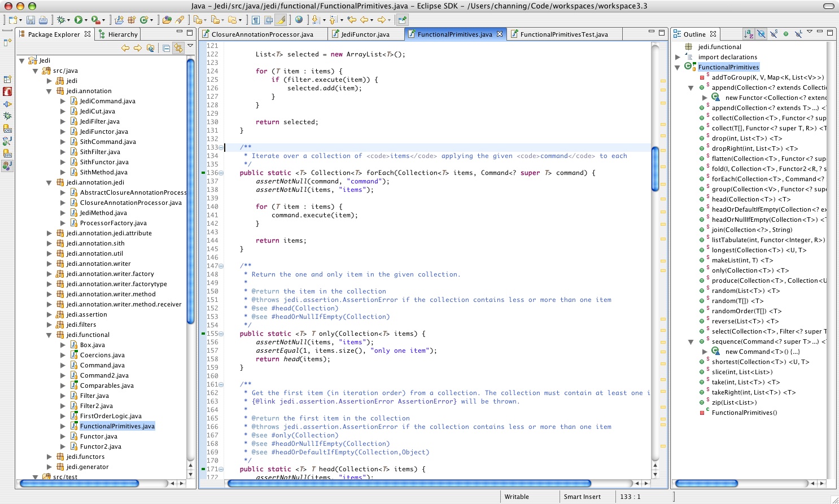Click Package Explorer Forward arrow
Screen dimensions: 839x504
pyautogui.click(x=138, y=48)
